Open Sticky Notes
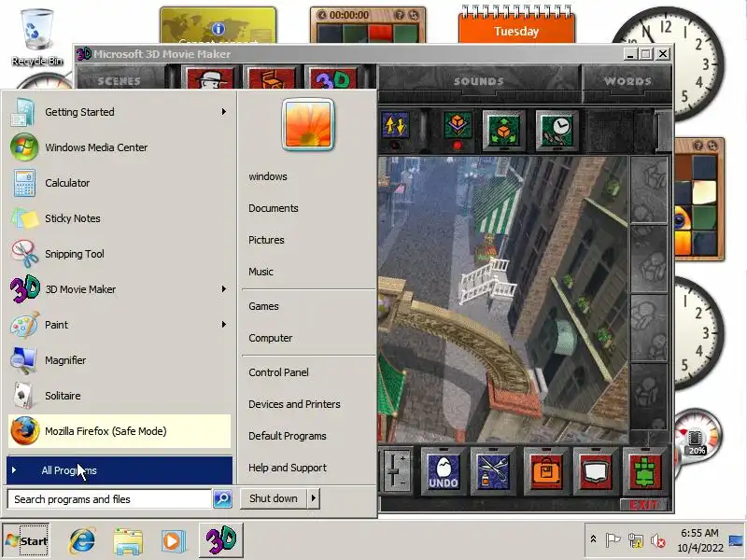The height and width of the screenshot is (560, 747). point(120,218)
